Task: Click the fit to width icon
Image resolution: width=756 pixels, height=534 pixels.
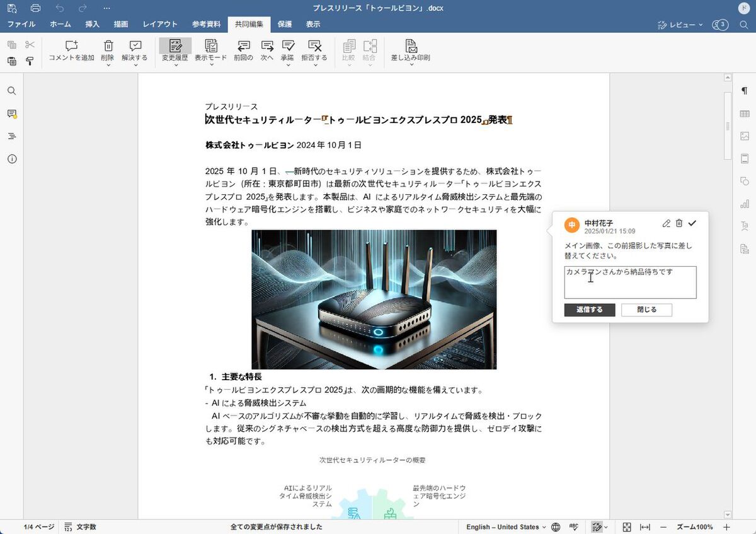Action: coord(645,527)
